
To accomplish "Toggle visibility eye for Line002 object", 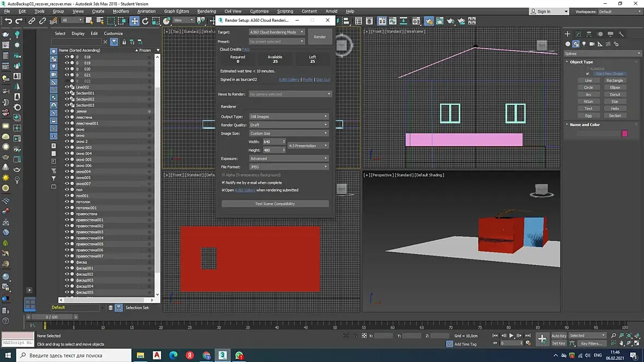I will tap(67, 87).
